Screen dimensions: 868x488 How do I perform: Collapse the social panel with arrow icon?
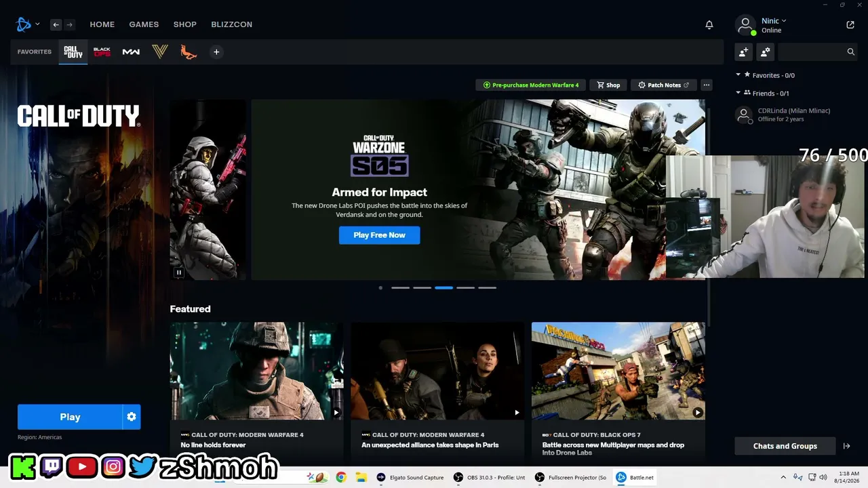(846, 446)
